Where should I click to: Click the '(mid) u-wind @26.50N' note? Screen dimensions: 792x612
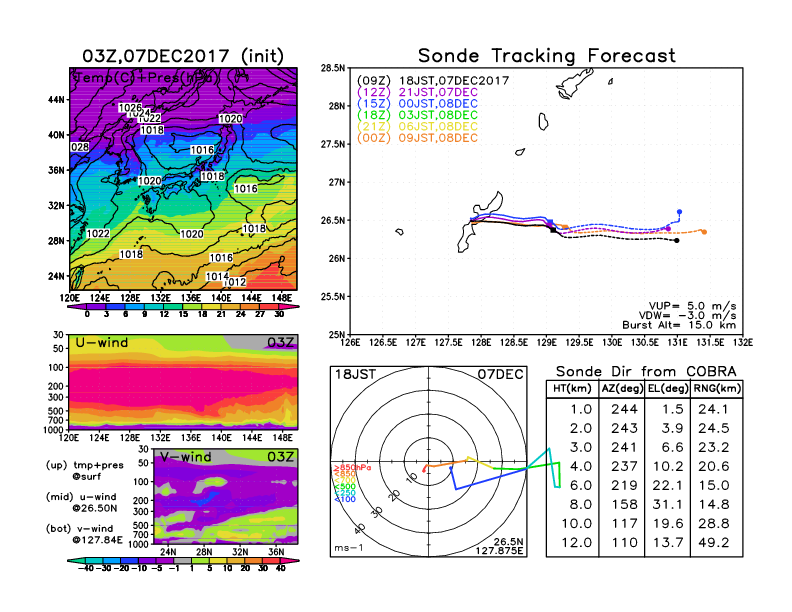[x=81, y=502]
